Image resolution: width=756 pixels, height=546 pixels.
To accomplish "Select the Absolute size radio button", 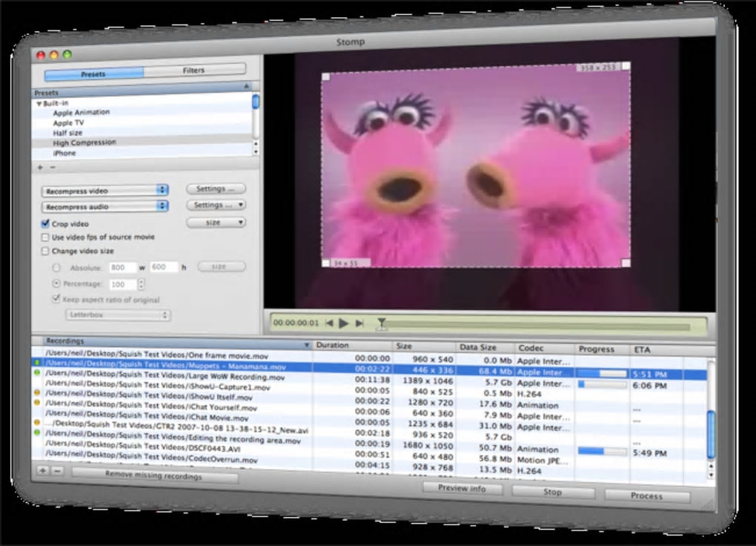I will [x=56, y=268].
